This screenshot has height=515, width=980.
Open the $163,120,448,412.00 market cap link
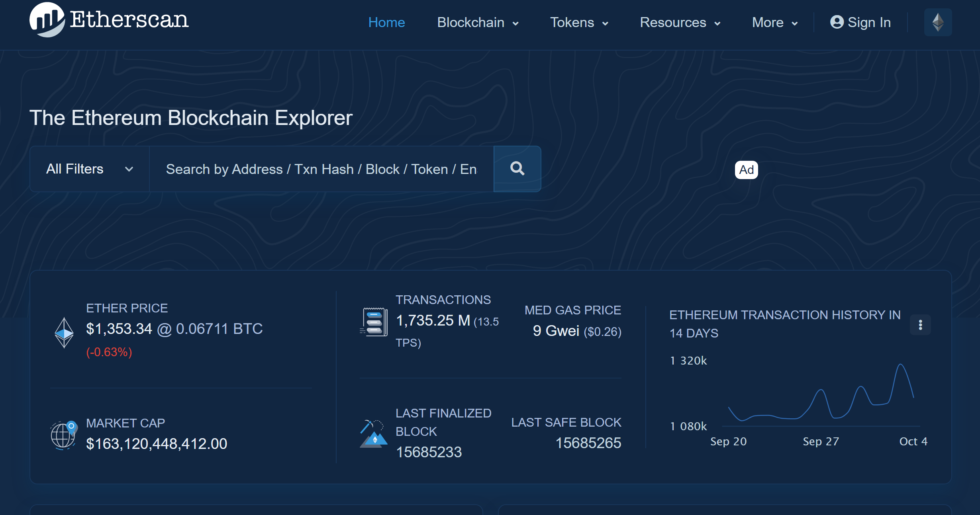[x=157, y=444]
